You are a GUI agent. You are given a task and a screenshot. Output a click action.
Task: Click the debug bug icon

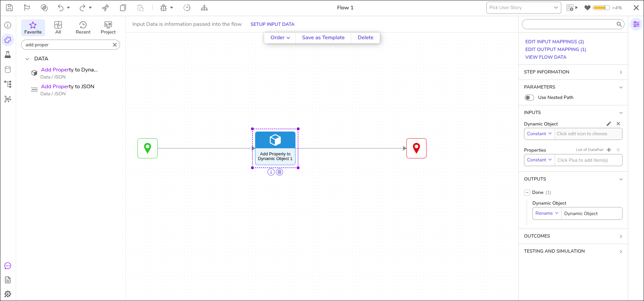click(163, 8)
